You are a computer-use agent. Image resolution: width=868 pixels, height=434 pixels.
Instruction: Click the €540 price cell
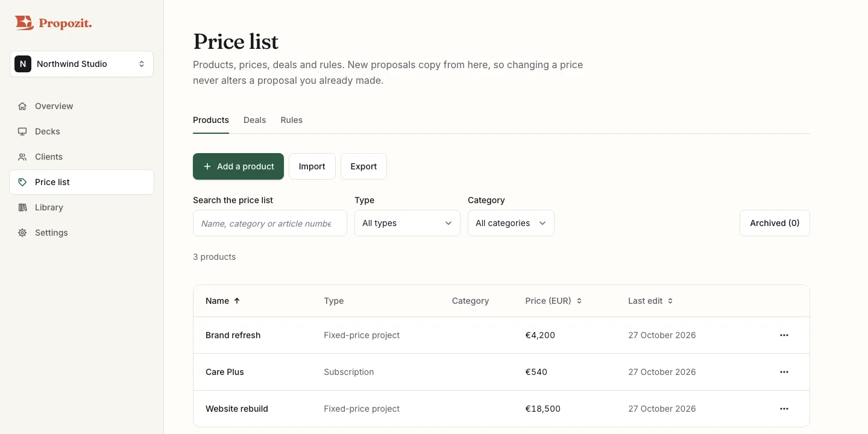[536, 372]
